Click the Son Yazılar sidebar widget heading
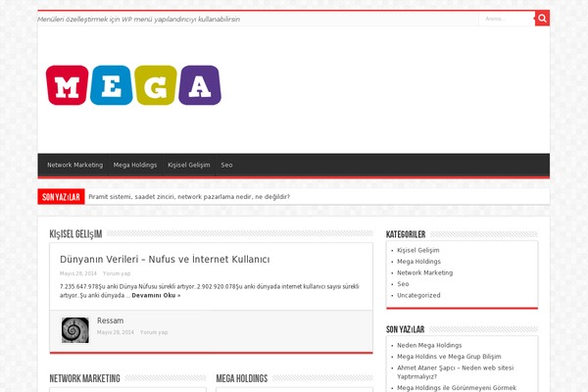Screen dimensions: 588x392 click(x=406, y=329)
